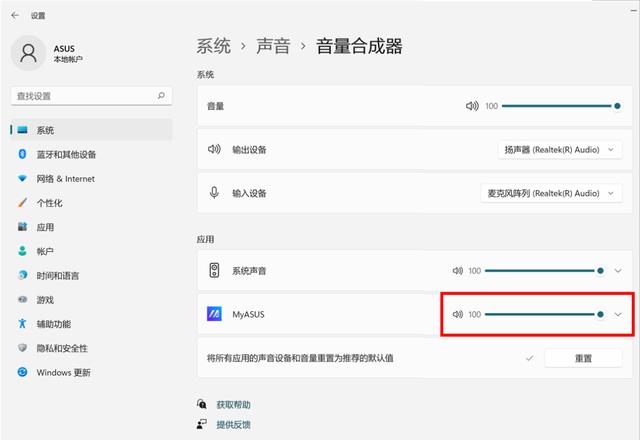The width and height of the screenshot is (640, 440).
Task: Go to 系统 in the breadcrumb
Action: pos(213,46)
